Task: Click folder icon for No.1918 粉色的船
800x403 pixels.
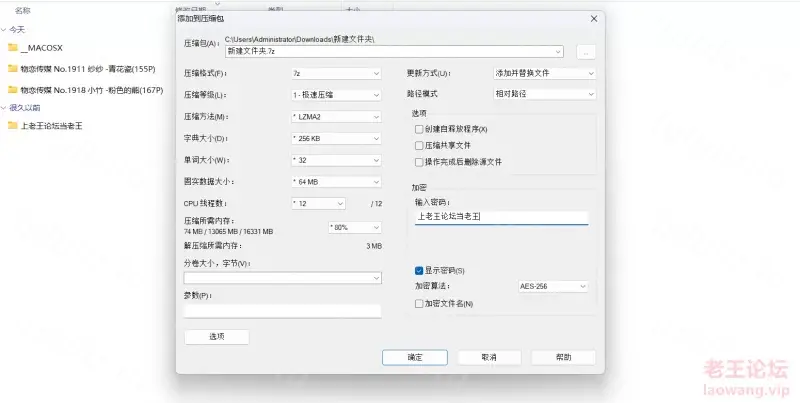Action: point(13,90)
